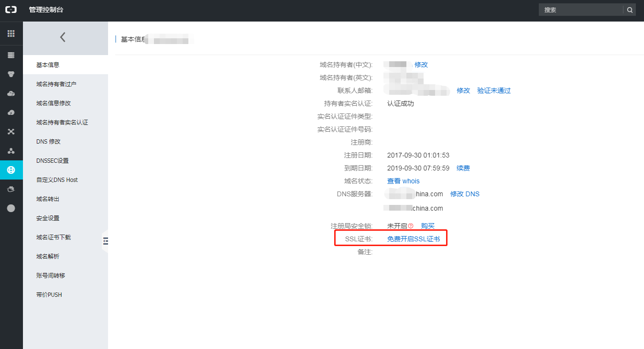Click the Alibaba Cloud logo icon
The image size is (644, 349).
tap(11, 10)
